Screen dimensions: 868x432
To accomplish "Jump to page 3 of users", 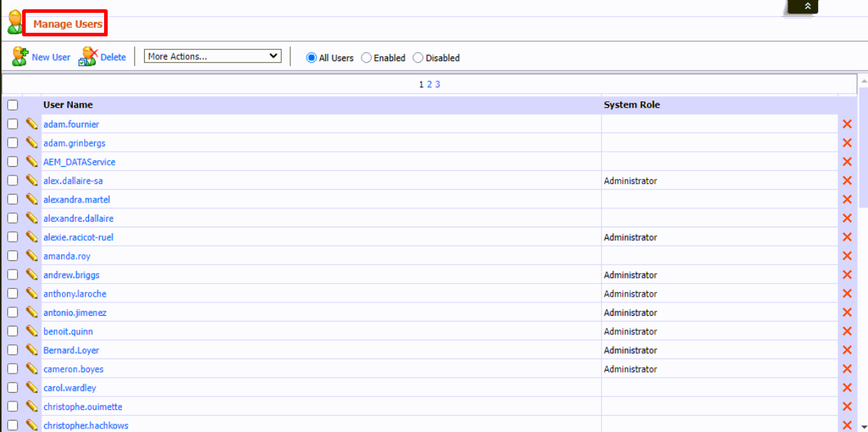I will point(438,84).
